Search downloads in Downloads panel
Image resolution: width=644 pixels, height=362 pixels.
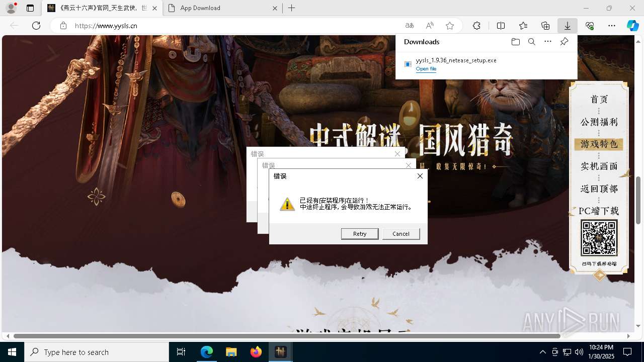531,42
